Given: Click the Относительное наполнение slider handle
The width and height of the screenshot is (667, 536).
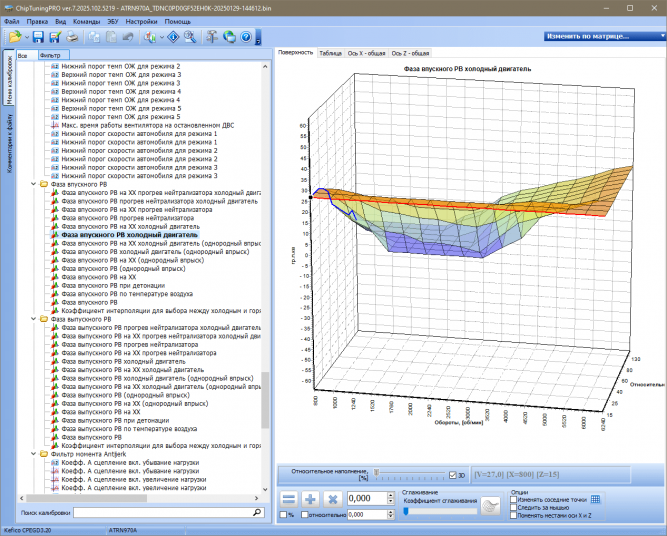Looking at the screenshot, I should (376, 472).
